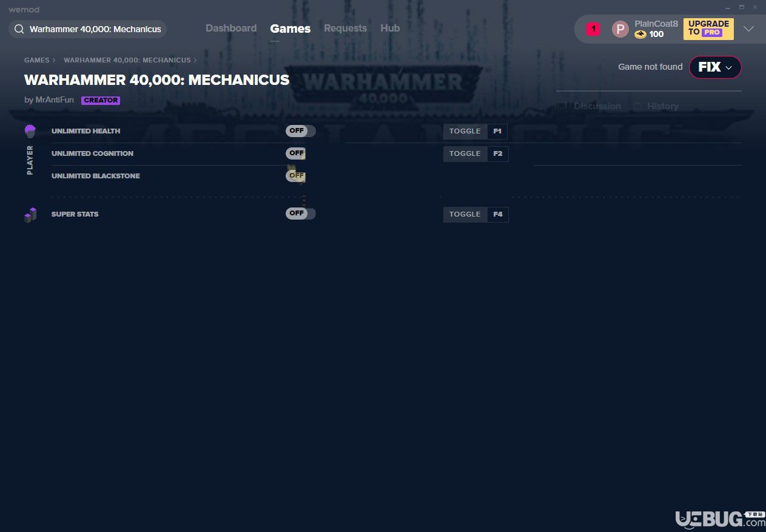Open the FIX dropdown button
Screen dimensions: 766x532
(x=715, y=67)
